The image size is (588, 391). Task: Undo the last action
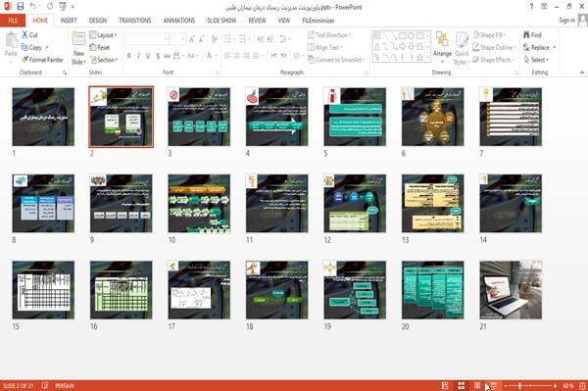[x=33, y=6]
